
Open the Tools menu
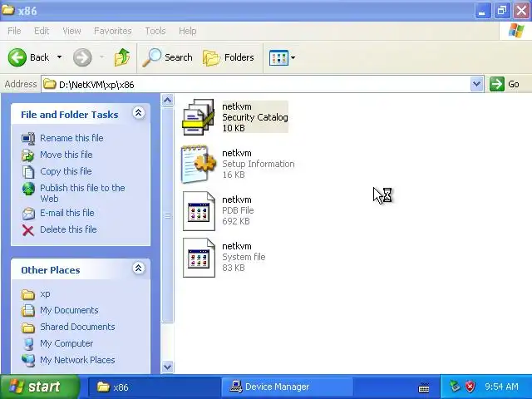[x=155, y=31]
